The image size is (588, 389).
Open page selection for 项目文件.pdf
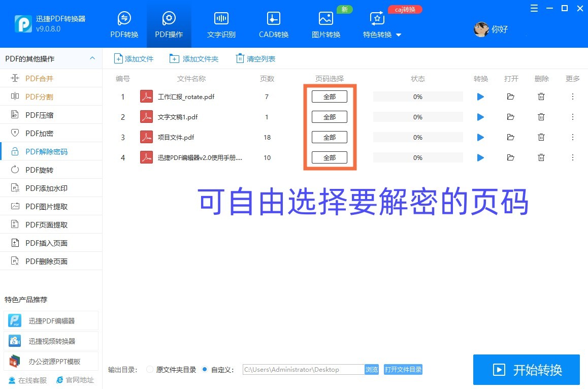[329, 137]
